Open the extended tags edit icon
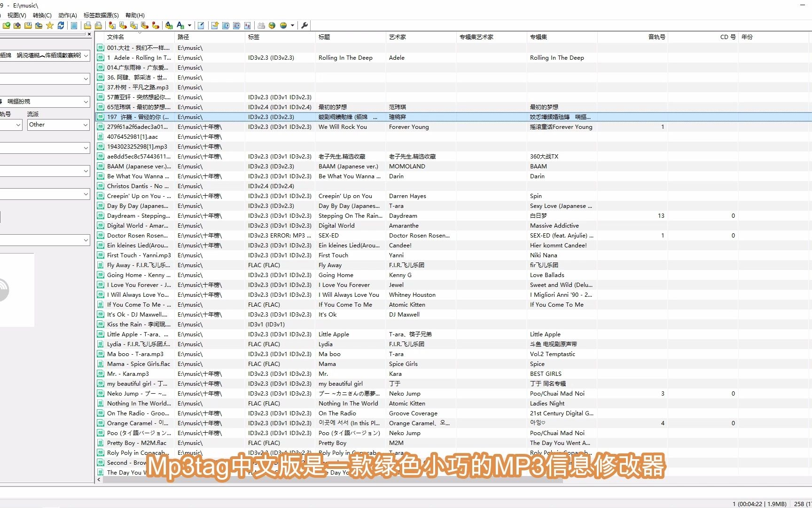812x508 pixels. click(x=201, y=25)
